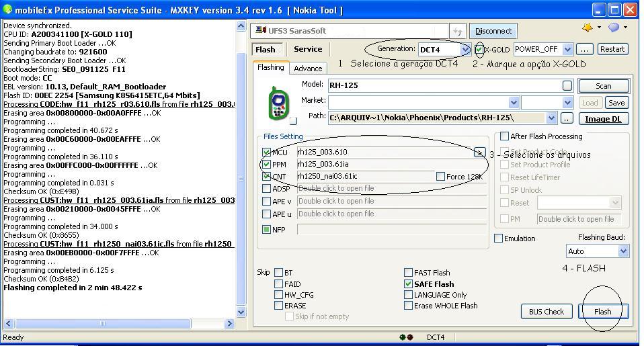This screenshot has width=644, height=346.
Task: Click the UFS3 SarasSoft interface icon
Action: coord(261,30)
